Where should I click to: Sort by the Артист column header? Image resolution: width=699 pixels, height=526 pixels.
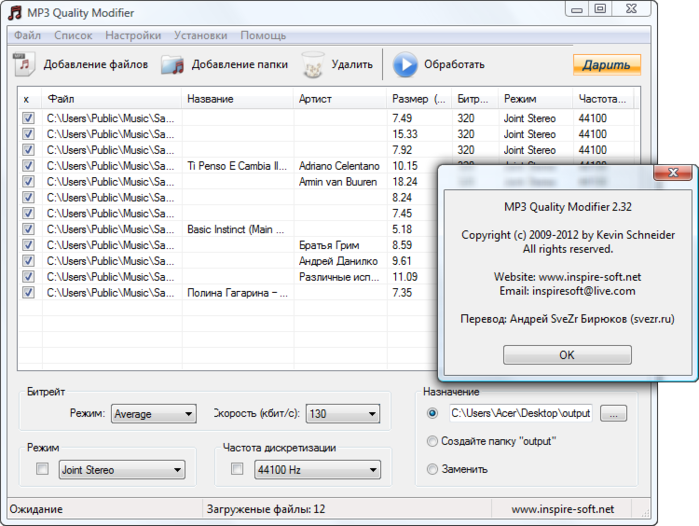(340, 99)
